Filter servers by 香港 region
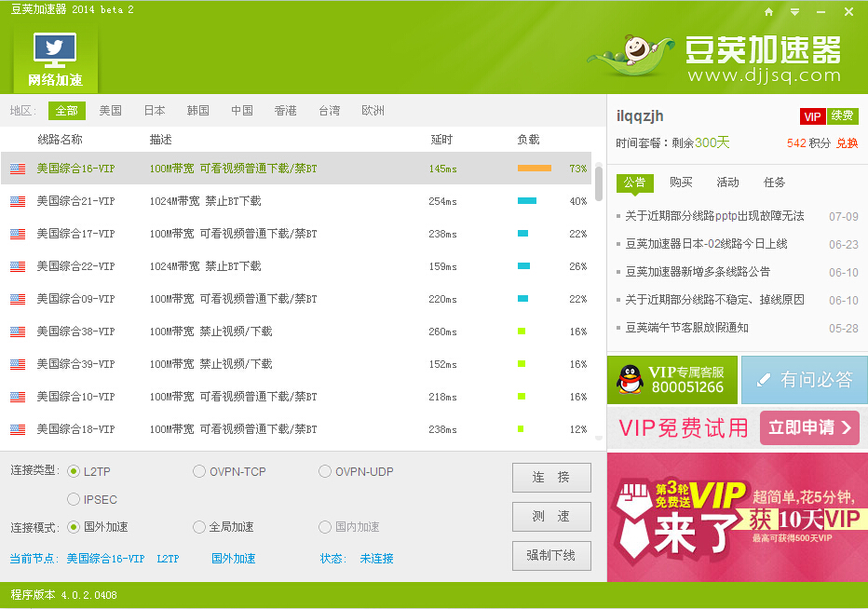Screen dimensions: 868x609 [x=286, y=111]
